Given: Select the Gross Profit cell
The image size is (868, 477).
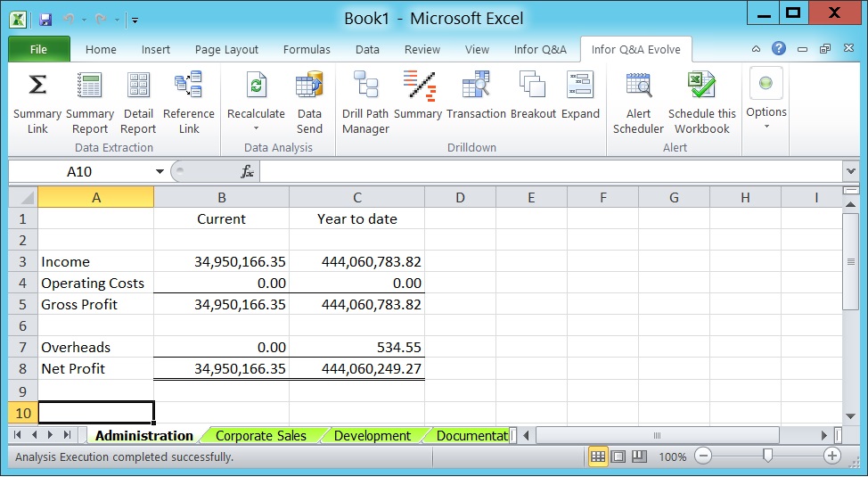Looking at the screenshot, I should point(95,304).
